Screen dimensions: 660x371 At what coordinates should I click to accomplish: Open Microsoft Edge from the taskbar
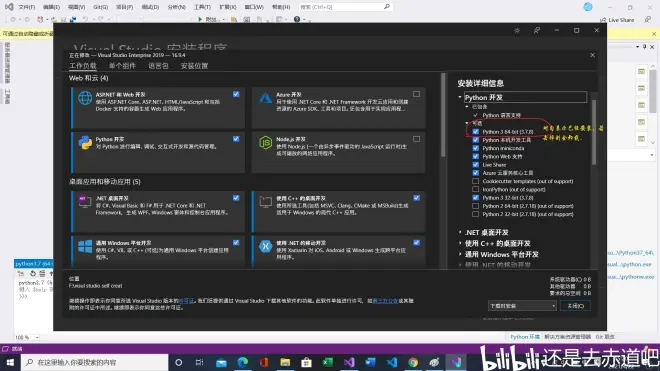click(x=242, y=362)
